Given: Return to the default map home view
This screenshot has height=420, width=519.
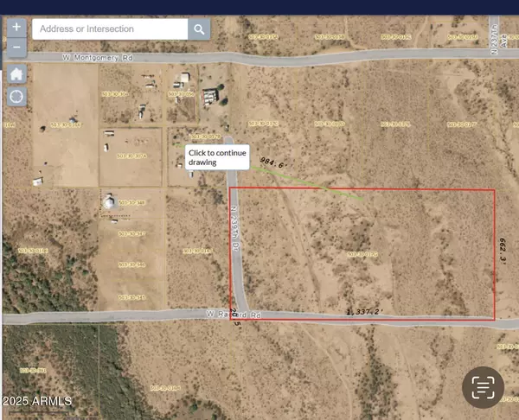Looking at the screenshot, I should [16, 73].
